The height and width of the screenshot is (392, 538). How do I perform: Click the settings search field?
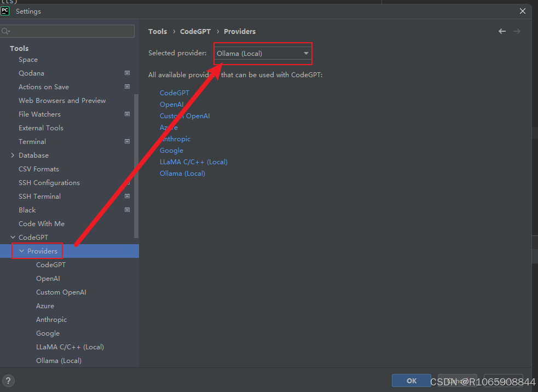68,31
